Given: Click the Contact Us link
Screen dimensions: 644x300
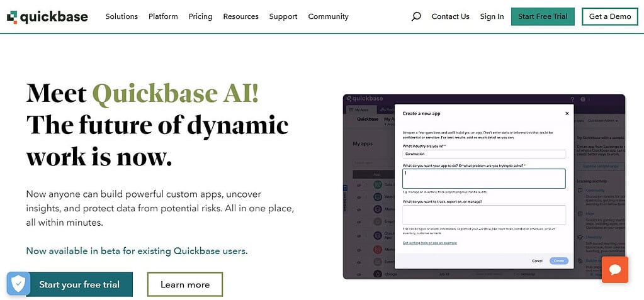Looking at the screenshot, I should tap(450, 16).
